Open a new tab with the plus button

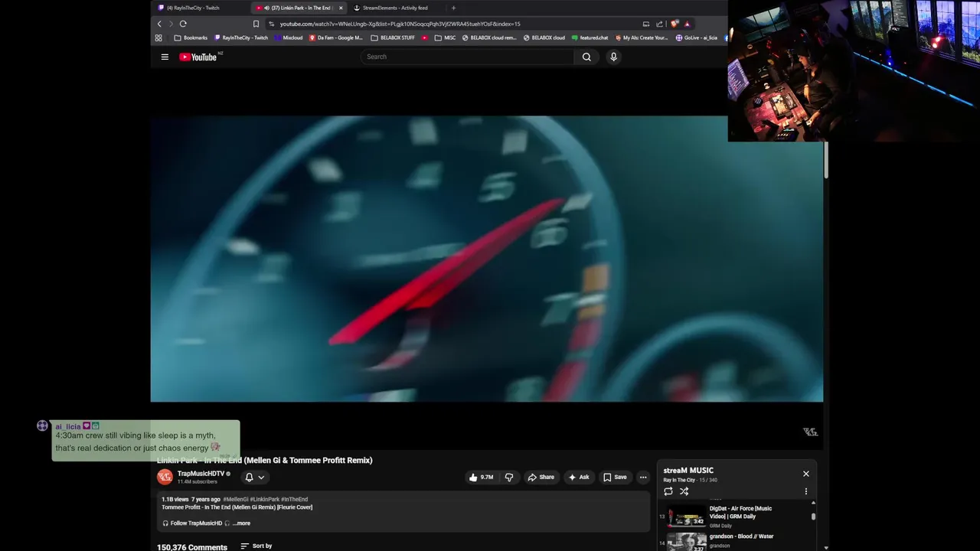[x=453, y=8]
